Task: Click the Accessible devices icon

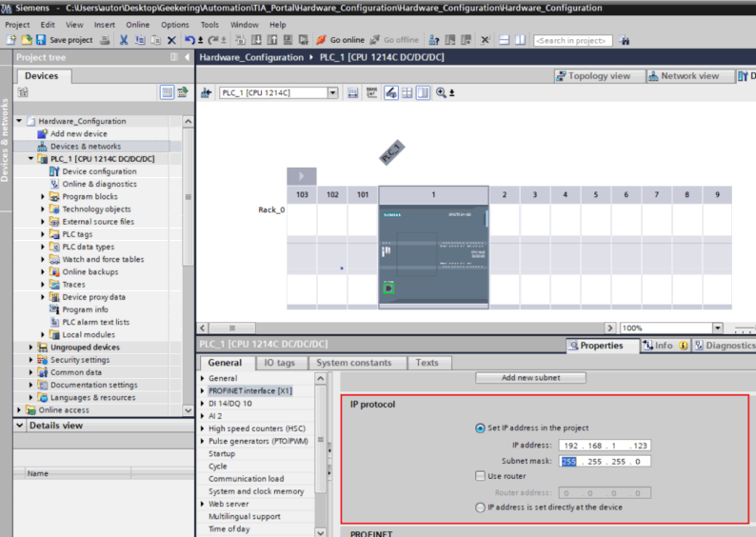Action: point(434,40)
